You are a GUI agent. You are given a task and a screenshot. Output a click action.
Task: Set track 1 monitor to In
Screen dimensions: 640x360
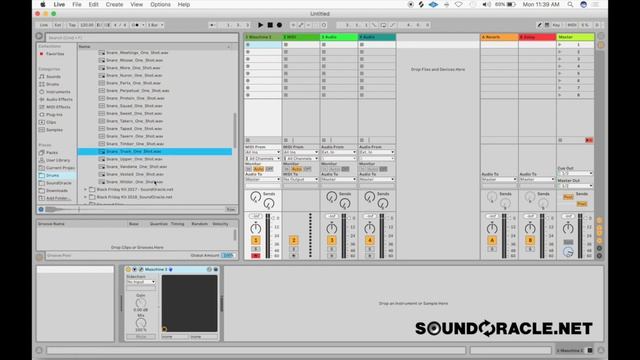pyautogui.click(x=248, y=169)
